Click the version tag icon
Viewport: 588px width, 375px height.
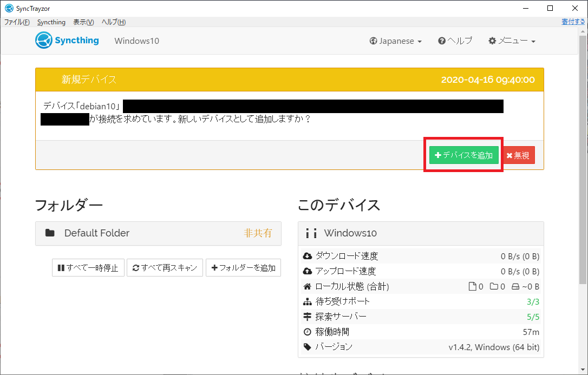[x=307, y=347]
